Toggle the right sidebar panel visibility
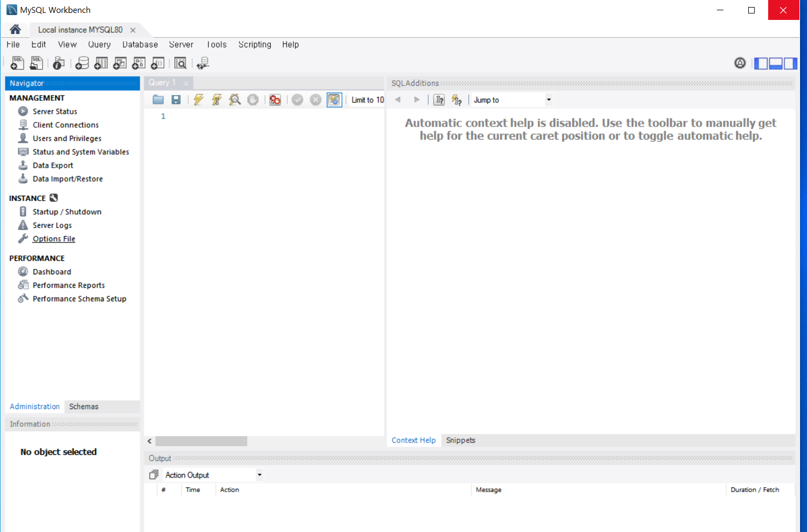 (790, 64)
